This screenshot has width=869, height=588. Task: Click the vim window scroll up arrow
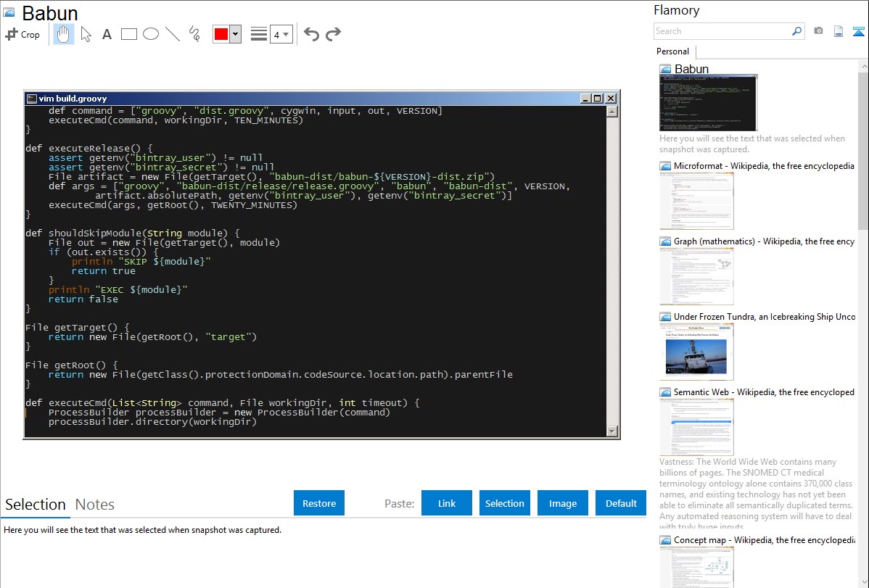(611, 112)
